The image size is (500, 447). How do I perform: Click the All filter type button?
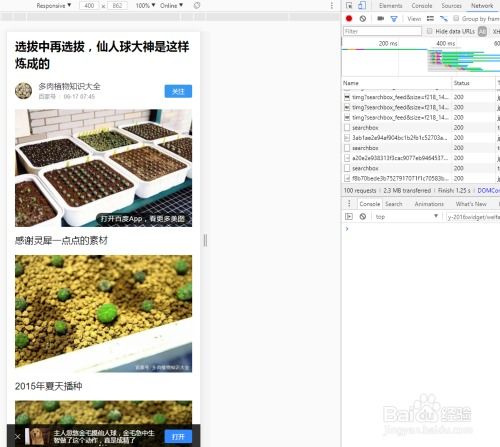pos(482,31)
